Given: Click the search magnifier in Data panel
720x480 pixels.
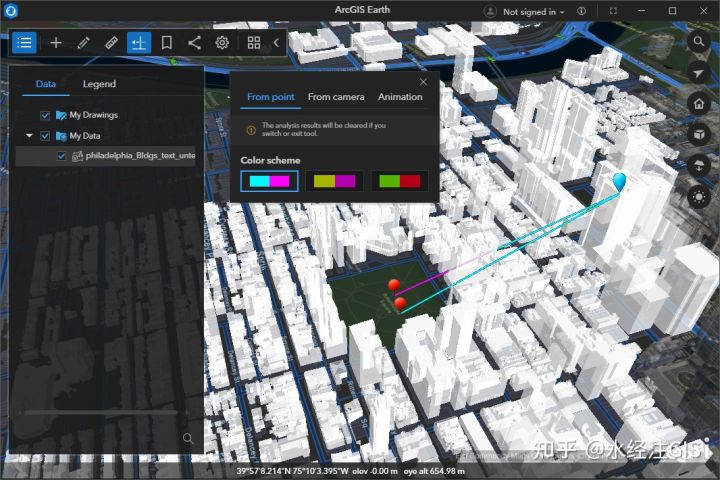Looking at the screenshot, I should (x=188, y=438).
